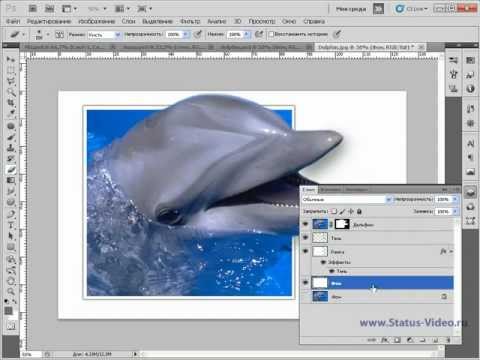The image size is (480, 360).
Task: Select the Clone Stamp tool
Action: 11,148
